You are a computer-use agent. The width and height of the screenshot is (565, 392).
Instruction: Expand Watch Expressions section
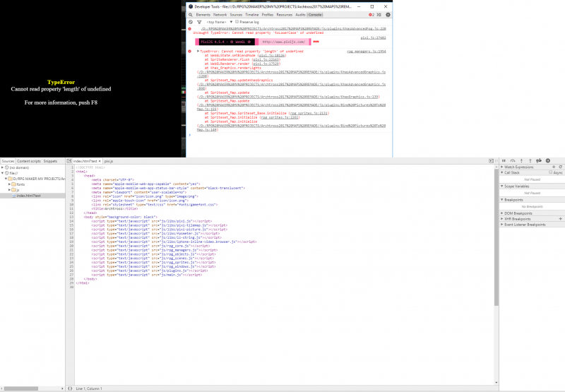[x=502, y=167]
